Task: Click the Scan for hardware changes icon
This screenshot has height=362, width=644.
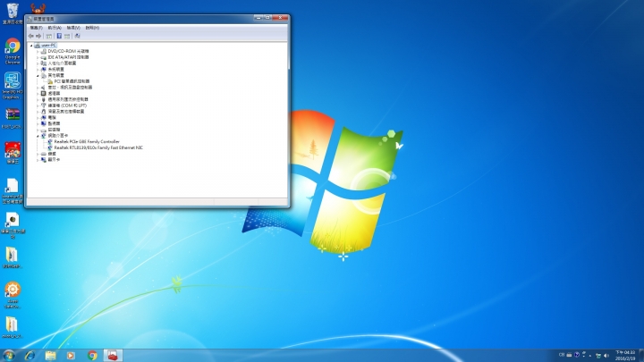Action: 77,36
